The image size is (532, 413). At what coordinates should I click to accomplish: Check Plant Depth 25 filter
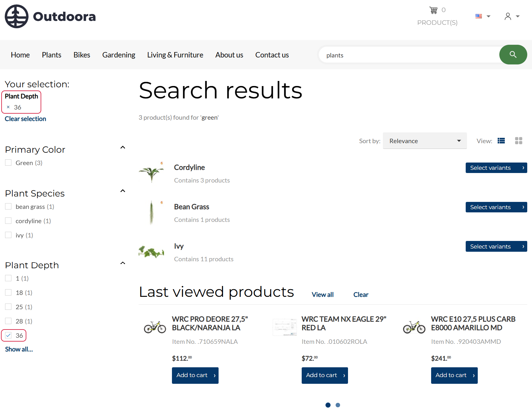[8, 307]
